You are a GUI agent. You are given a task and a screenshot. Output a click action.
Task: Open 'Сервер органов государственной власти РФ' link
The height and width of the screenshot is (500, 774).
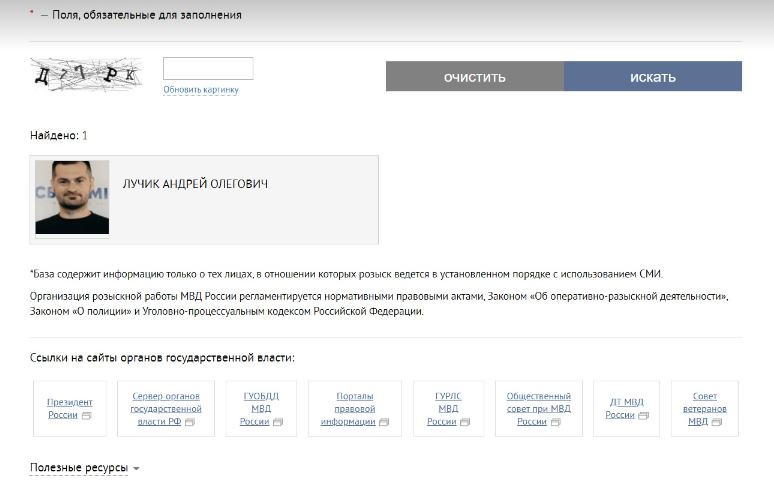[166, 409]
